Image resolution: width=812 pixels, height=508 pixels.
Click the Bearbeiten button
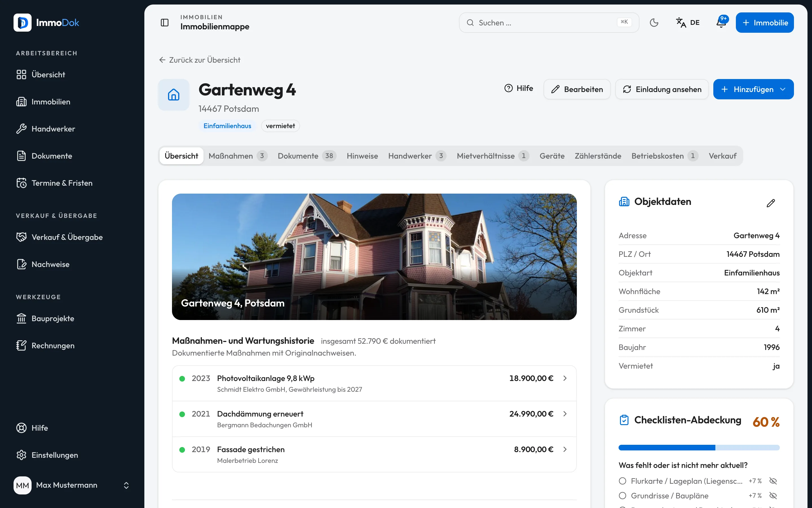(577, 89)
